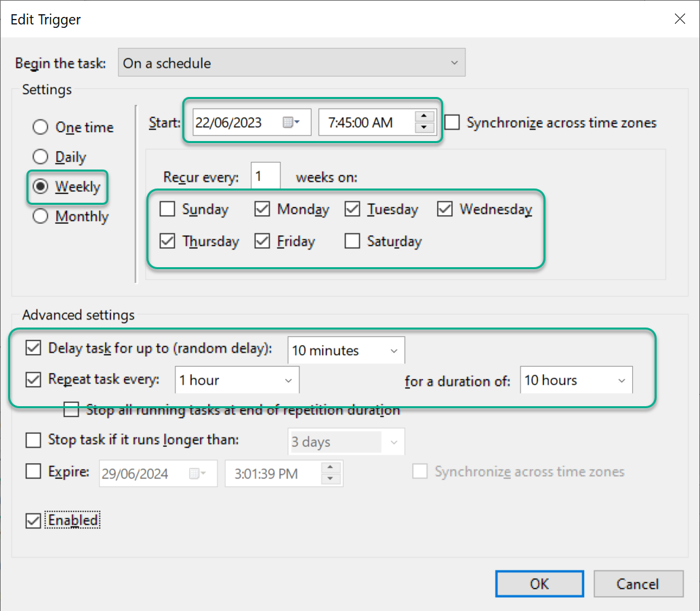Disable the Enabled checkbox
The height and width of the screenshot is (611, 700).
[x=33, y=520]
